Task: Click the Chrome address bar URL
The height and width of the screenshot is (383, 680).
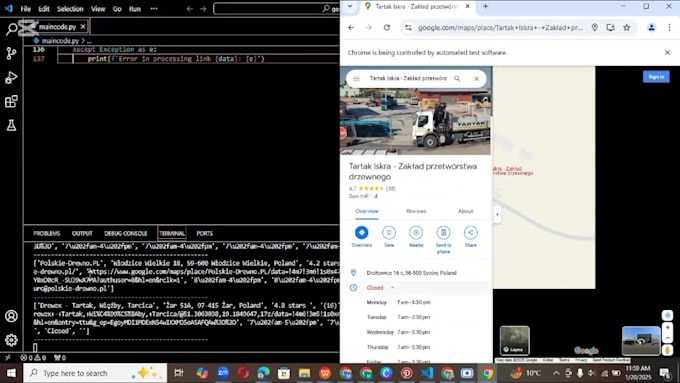Action: point(500,28)
